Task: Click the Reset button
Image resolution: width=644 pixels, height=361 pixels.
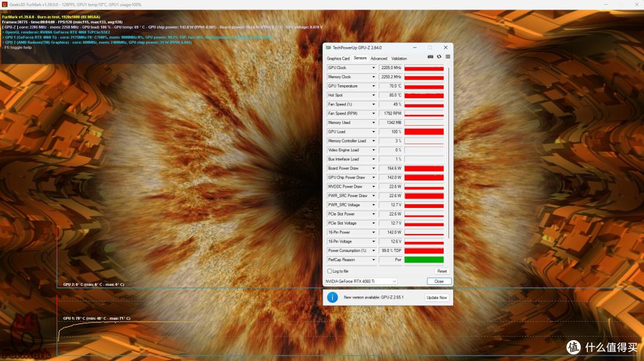Action: 442,271
